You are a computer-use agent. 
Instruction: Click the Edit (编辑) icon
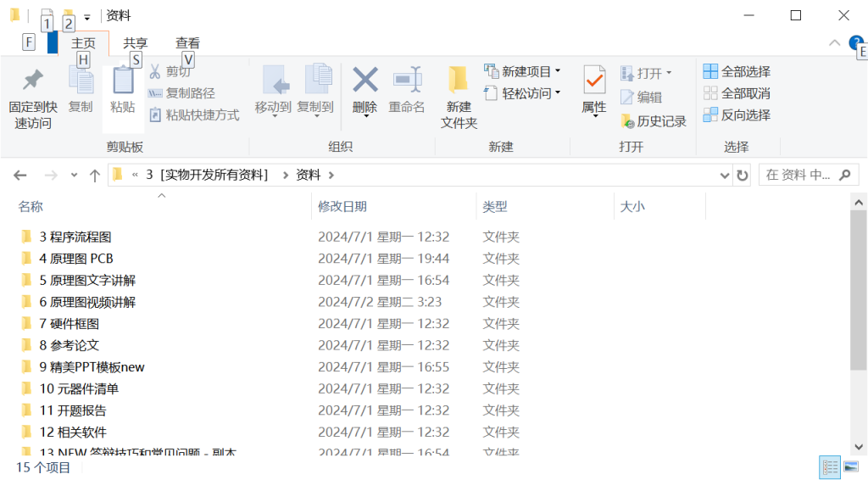pos(626,98)
